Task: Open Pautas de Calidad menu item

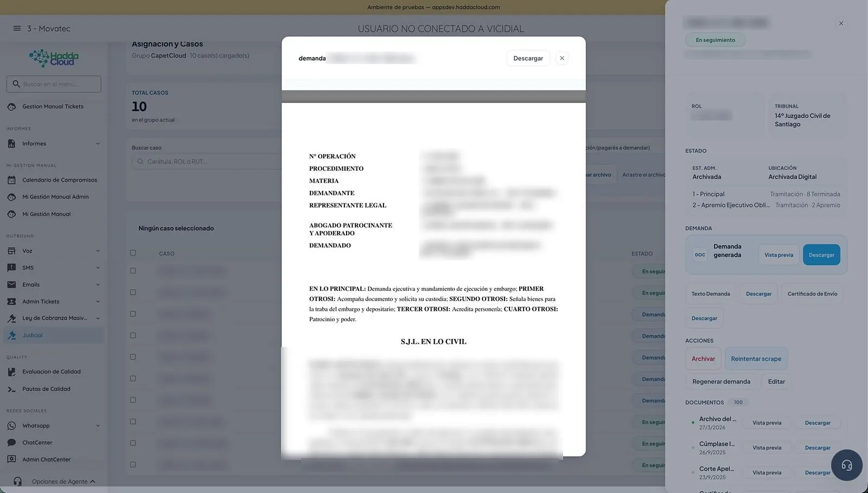Action: pyautogui.click(x=54, y=389)
